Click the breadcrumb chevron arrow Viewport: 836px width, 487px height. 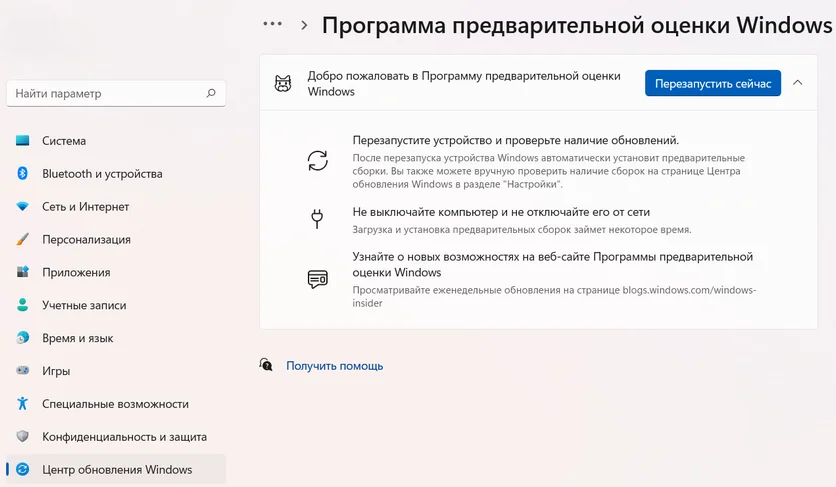(x=304, y=25)
